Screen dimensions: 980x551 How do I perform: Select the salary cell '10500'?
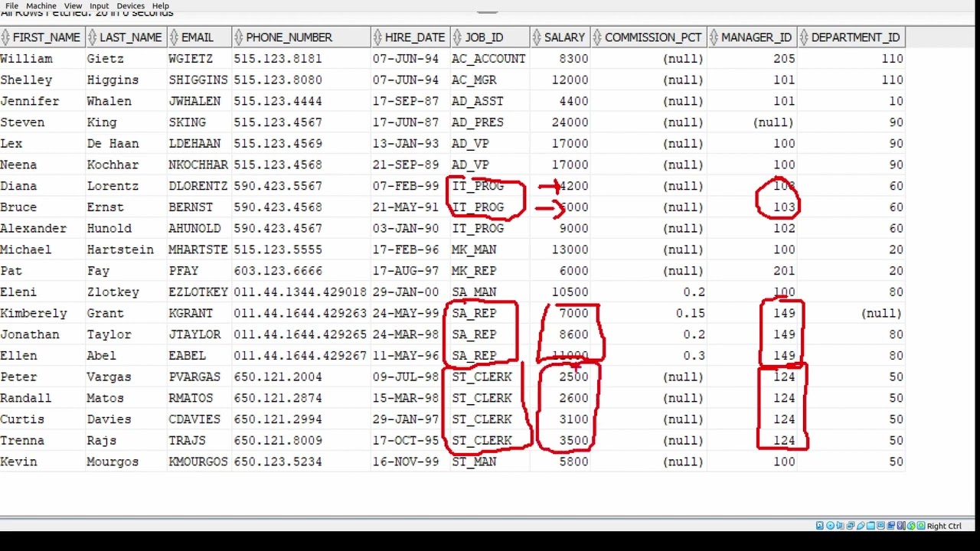(x=570, y=292)
